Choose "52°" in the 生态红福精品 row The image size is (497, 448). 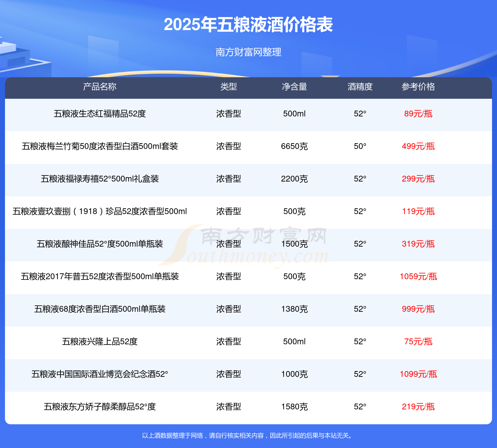(360, 114)
